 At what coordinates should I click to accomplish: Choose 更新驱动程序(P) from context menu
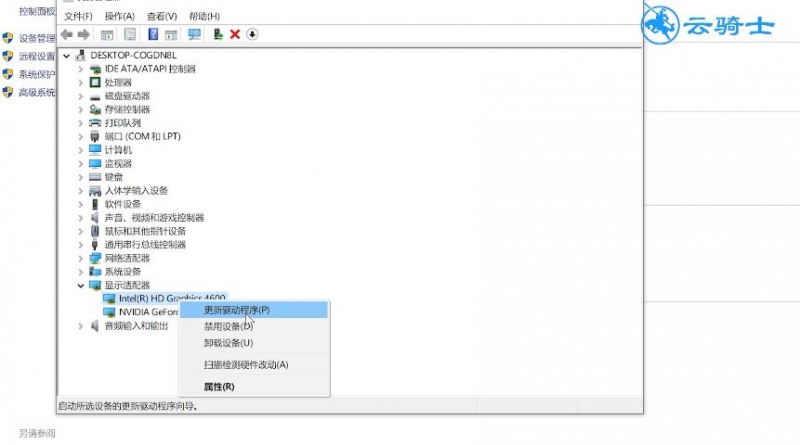tap(254, 310)
